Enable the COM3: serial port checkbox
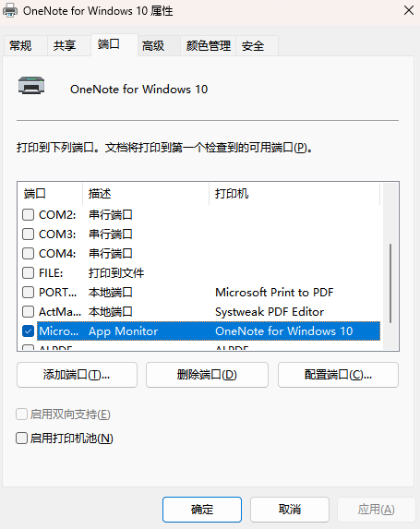This screenshot has width=420, height=529. (29, 234)
